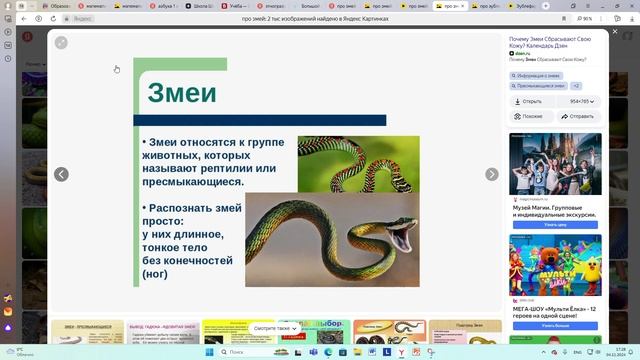Click the 'Открыть' download button
This screenshot has height=360, width=640.
[532, 101]
